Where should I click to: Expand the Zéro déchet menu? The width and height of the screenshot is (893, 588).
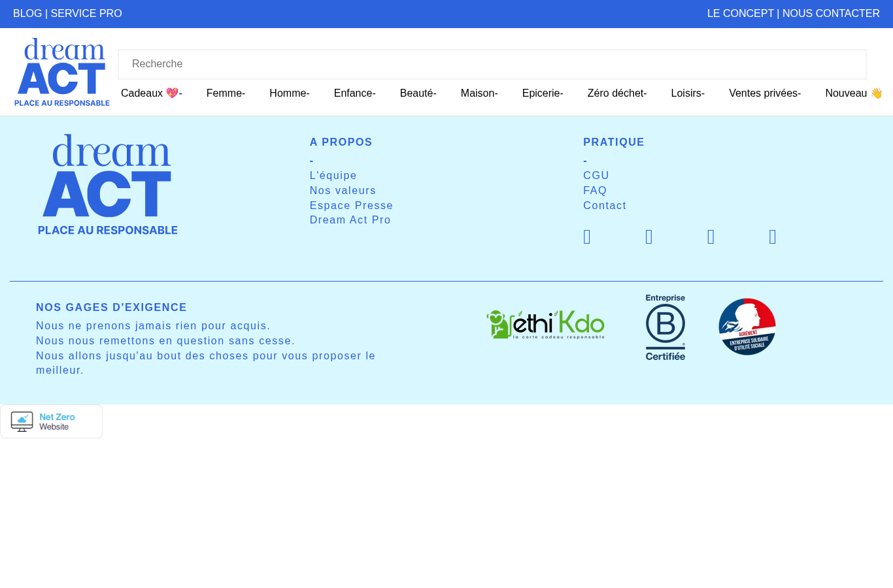click(x=617, y=93)
